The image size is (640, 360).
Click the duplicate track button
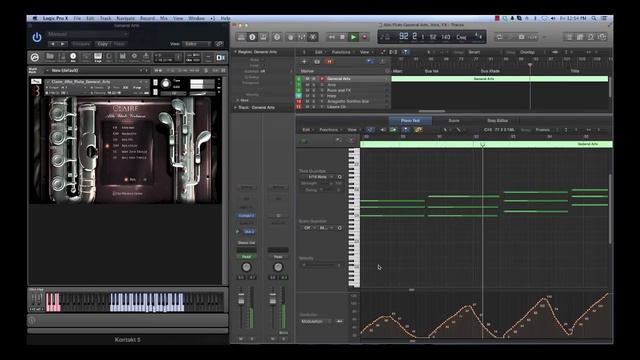click(317, 62)
